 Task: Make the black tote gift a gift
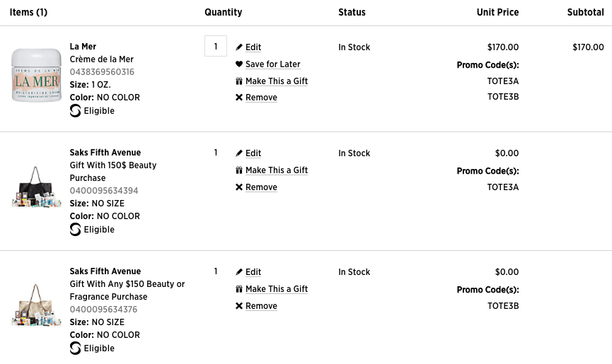coord(277,170)
